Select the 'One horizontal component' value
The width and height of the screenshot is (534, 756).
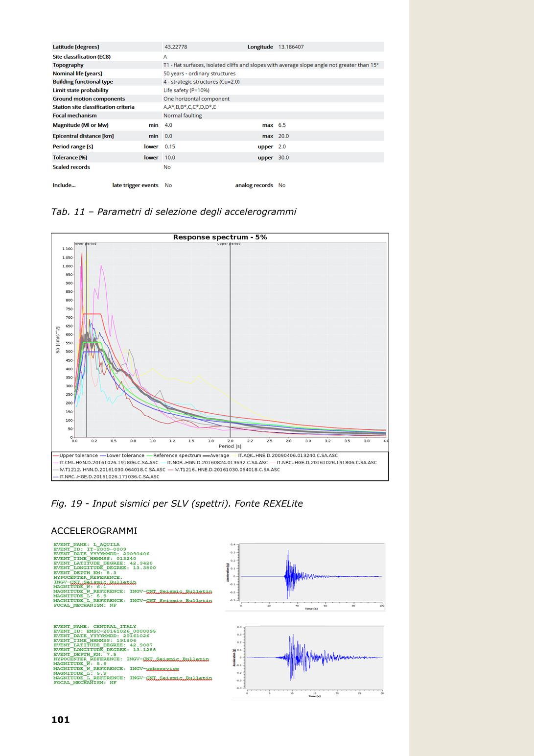point(196,99)
